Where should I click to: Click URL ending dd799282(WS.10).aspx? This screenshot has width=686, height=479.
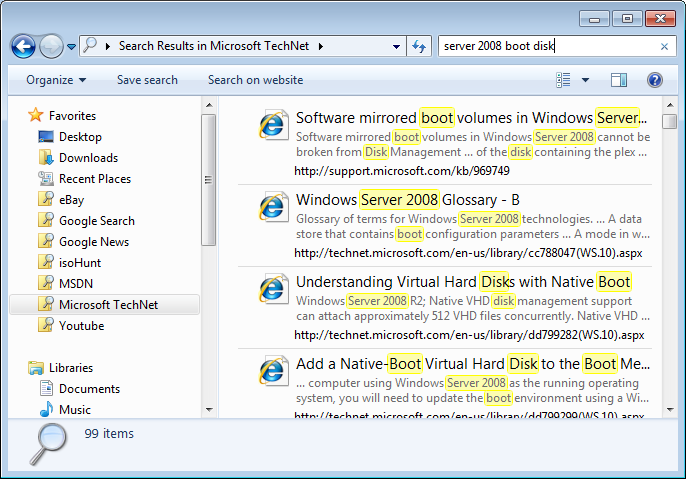pyautogui.click(x=469, y=335)
